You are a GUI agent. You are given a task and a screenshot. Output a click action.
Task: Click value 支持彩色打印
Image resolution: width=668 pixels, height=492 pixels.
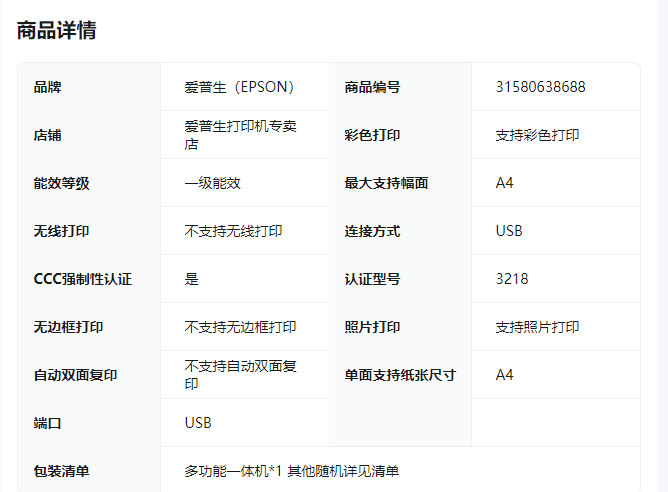(537, 135)
